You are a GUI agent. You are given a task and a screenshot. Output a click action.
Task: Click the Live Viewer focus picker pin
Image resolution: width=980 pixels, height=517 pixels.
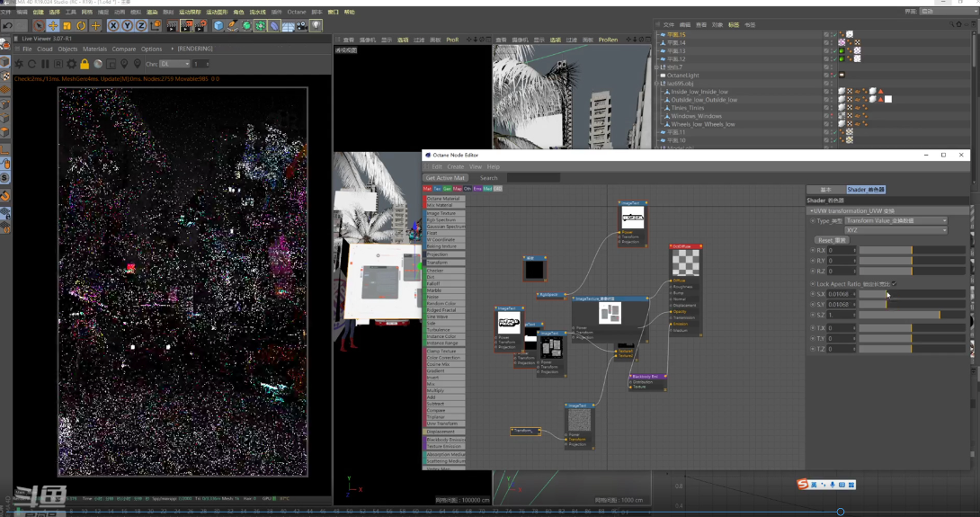click(x=124, y=64)
